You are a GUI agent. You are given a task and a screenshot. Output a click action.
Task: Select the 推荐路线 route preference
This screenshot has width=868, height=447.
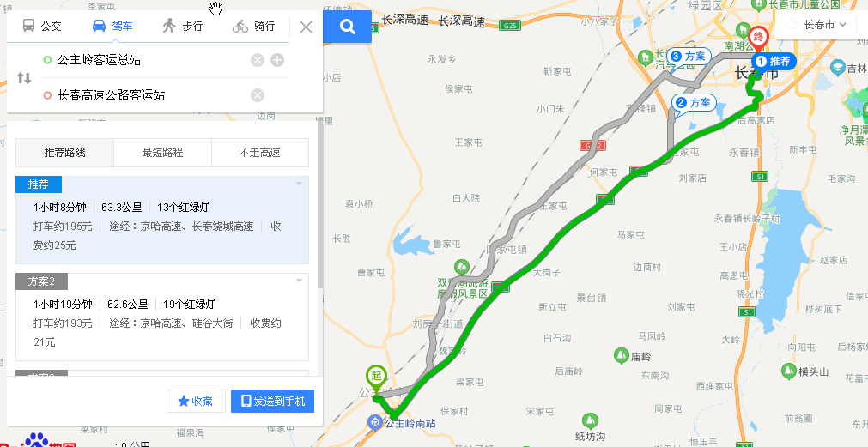(64, 153)
